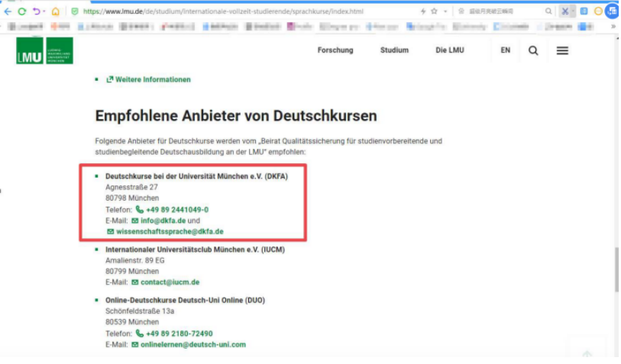Open the Die LMU menu

tap(451, 50)
